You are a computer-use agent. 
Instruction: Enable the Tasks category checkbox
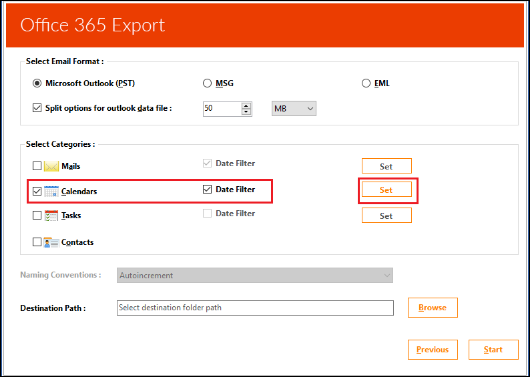point(37,215)
